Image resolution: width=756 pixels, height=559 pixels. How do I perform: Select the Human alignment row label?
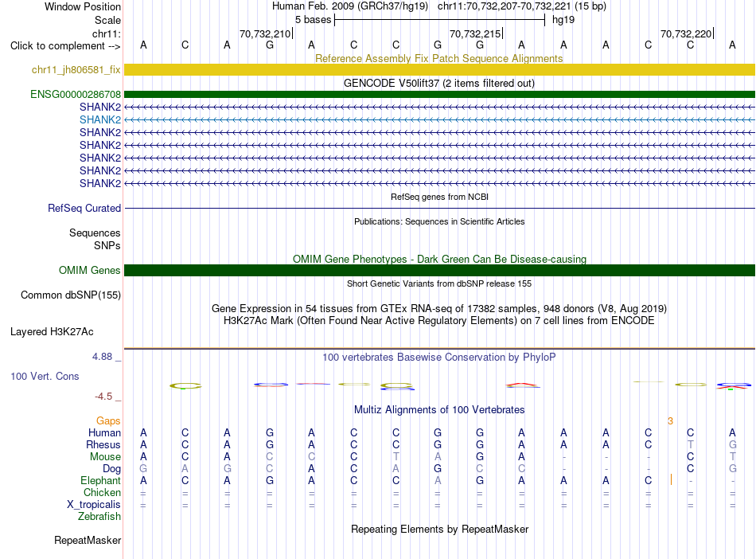pyautogui.click(x=104, y=432)
